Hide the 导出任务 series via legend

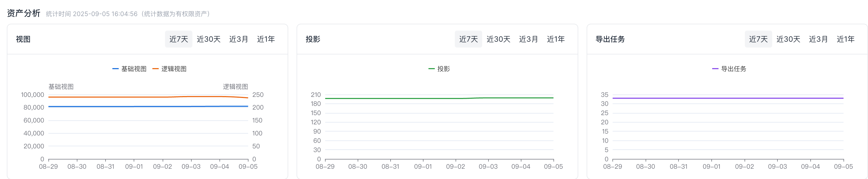click(734, 69)
